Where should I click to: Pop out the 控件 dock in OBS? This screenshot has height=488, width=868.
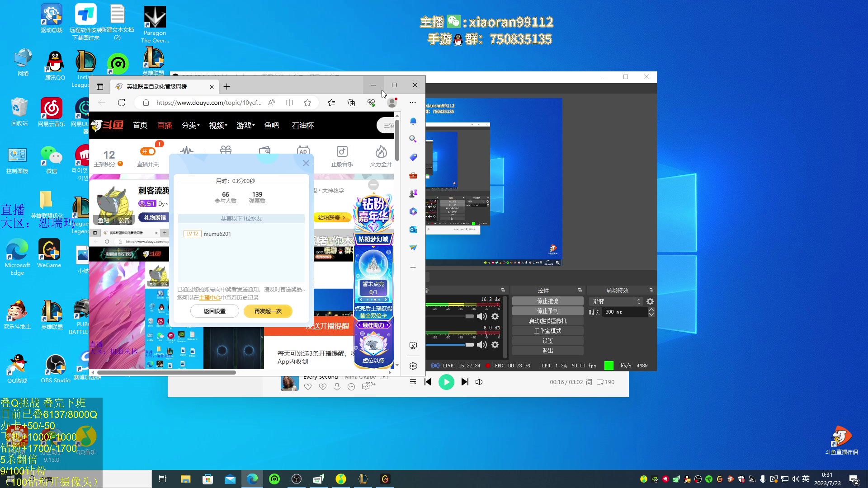pyautogui.click(x=580, y=290)
